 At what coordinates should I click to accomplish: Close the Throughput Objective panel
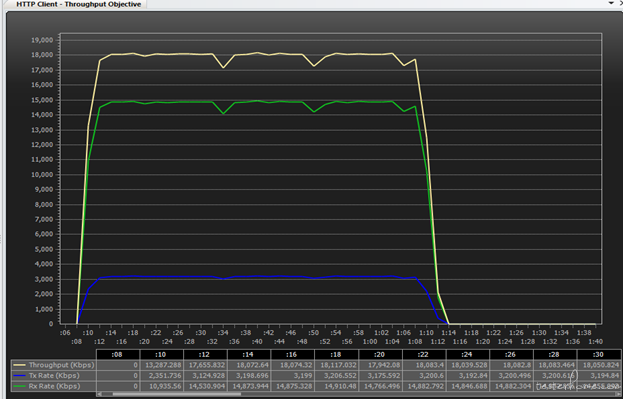click(621, 3)
